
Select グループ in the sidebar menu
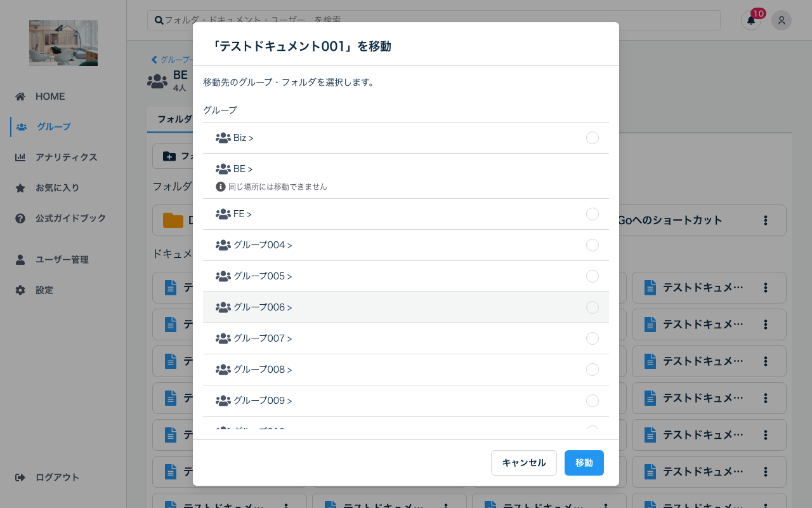[x=53, y=126]
